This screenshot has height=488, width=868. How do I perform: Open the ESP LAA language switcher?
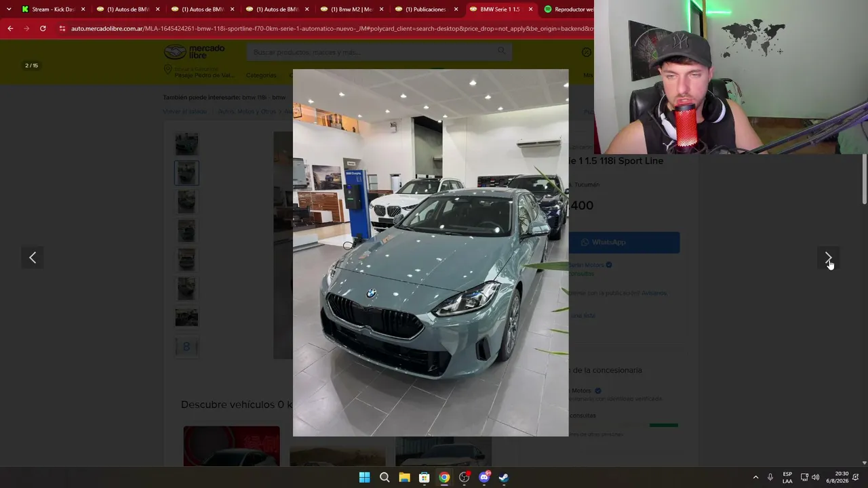coord(787,477)
